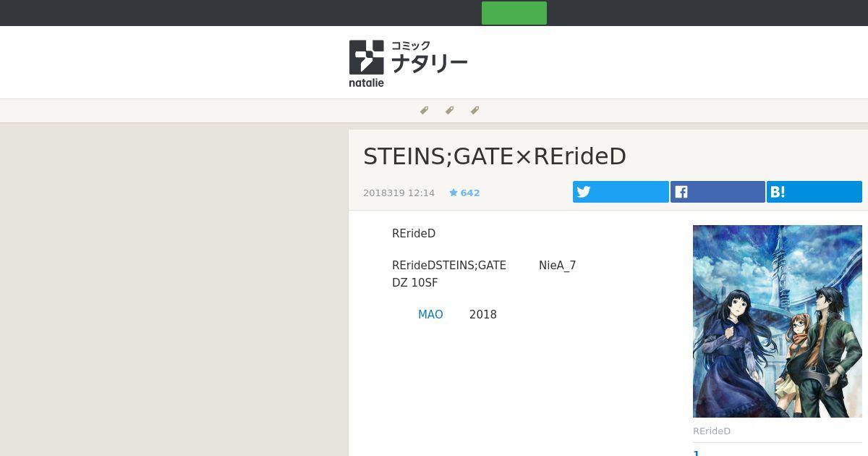This screenshot has height=456, width=868.
Task: Click the natalie square logo mark
Action: click(366, 57)
